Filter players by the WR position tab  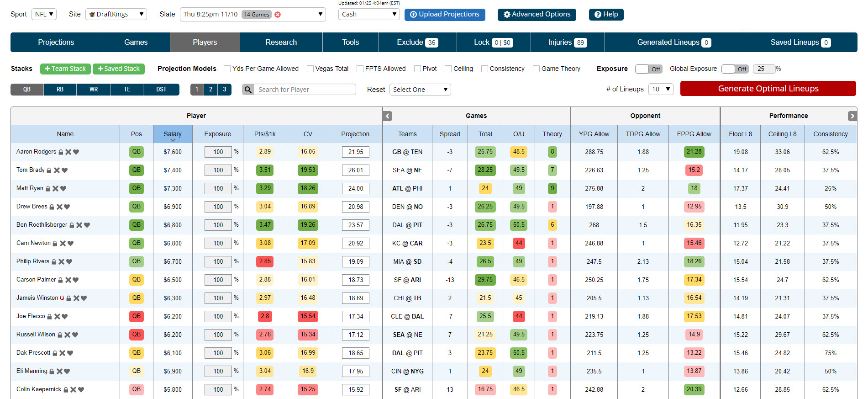tap(94, 90)
